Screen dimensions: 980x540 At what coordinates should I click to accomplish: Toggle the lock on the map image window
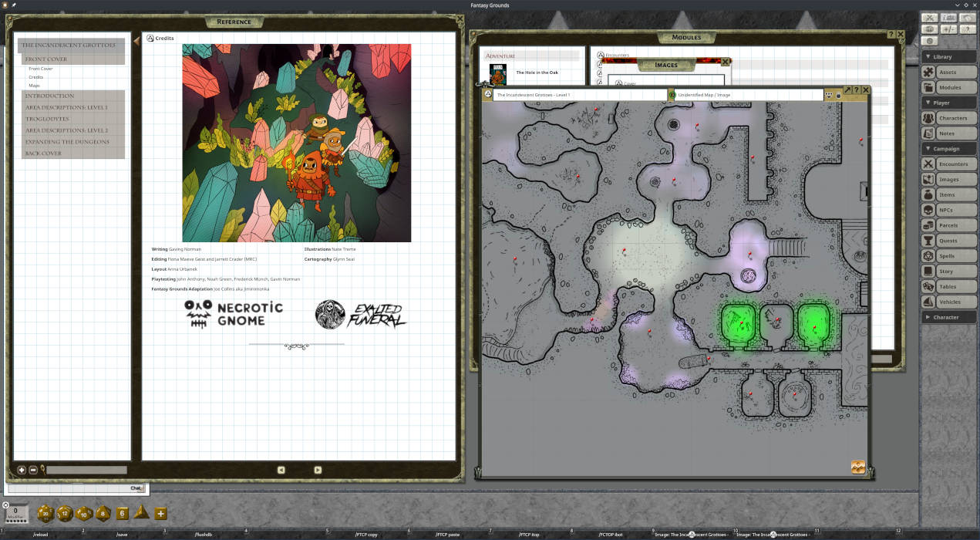[x=839, y=95]
